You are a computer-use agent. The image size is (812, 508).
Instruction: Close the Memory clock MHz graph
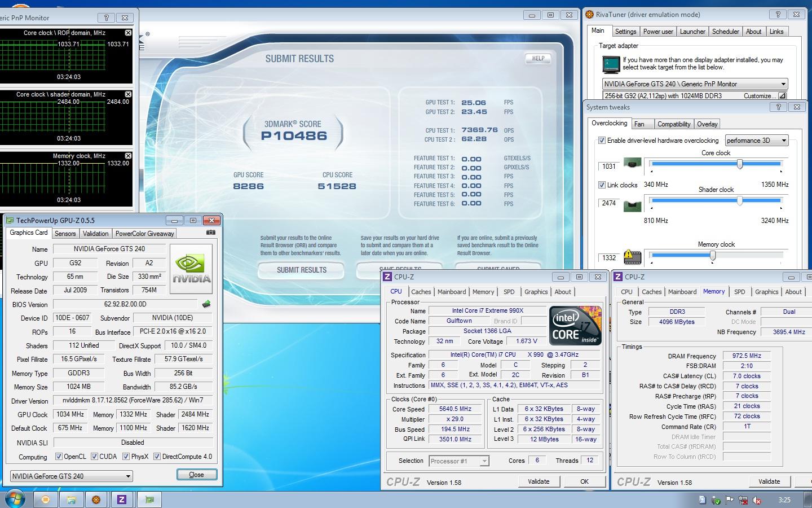(128, 156)
